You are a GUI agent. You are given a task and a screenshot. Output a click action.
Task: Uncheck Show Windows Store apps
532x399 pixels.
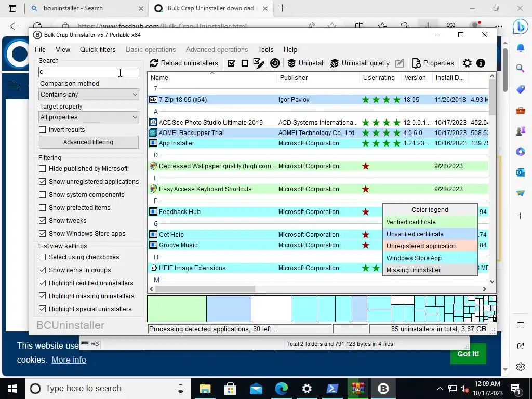[43, 233]
